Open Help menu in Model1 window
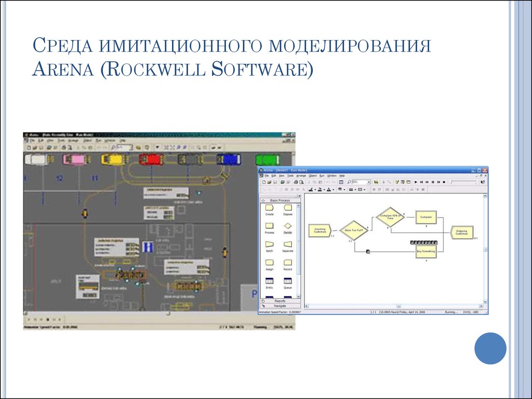This screenshot has height=399, width=532. point(342,176)
